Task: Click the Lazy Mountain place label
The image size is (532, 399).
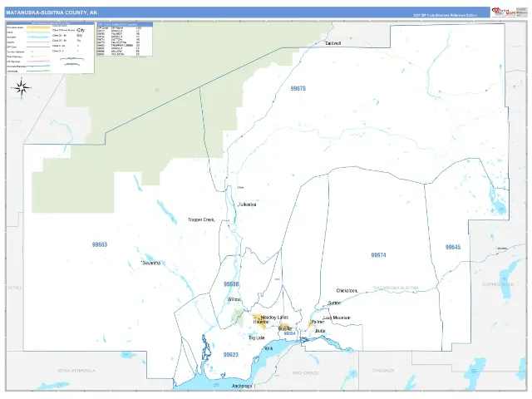Action: [x=337, y=318]
